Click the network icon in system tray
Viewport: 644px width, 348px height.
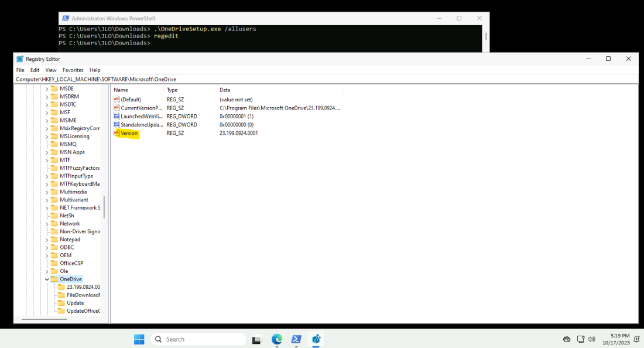(580, 339)
